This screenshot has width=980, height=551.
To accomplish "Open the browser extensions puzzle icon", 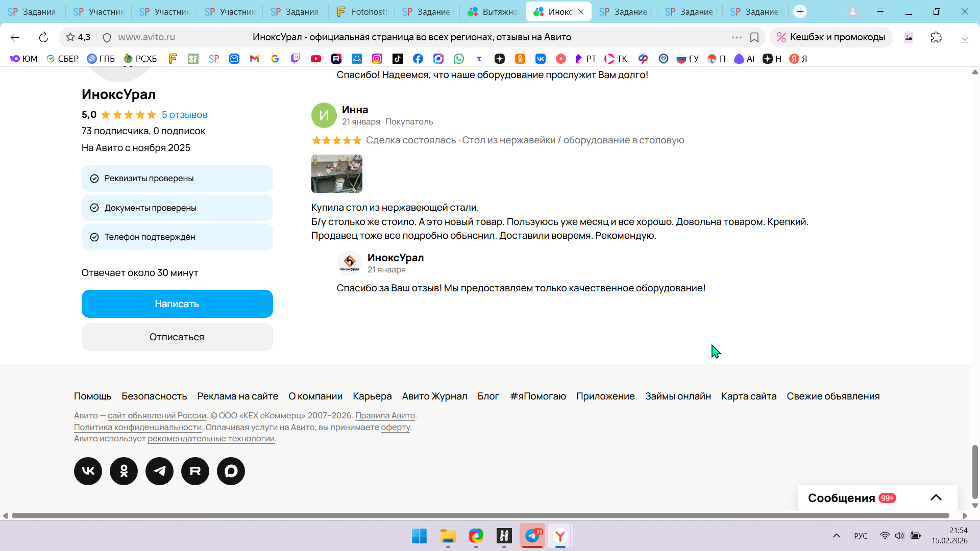I will pos(937,37).
